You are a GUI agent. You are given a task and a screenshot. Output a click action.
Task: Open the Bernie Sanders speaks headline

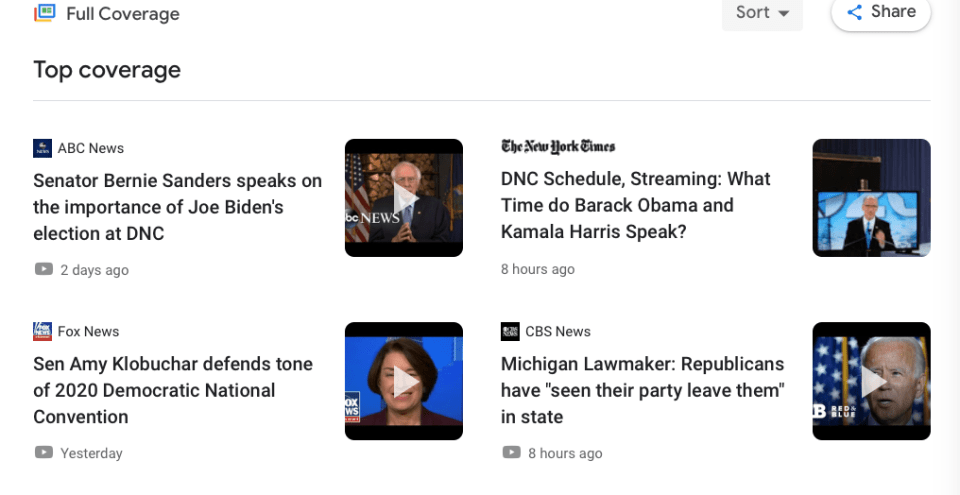pyautogui.click(x=178, y=207)
